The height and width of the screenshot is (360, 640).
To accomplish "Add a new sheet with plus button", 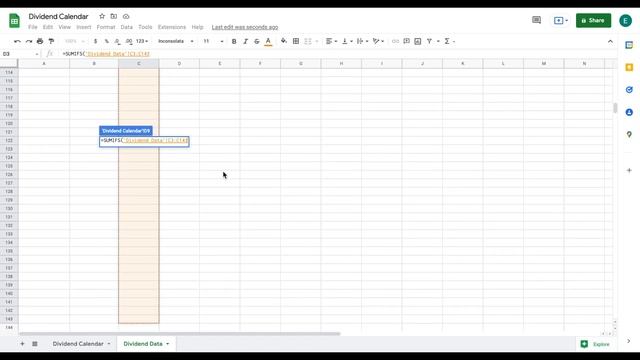I will pos(22,344).
